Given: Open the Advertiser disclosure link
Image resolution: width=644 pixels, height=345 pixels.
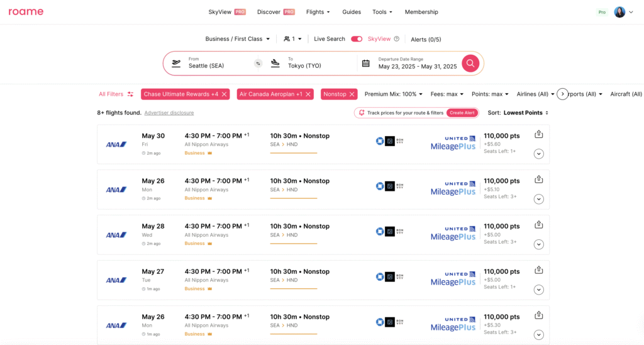Looking at the screenshot, I should pos(169,113).
